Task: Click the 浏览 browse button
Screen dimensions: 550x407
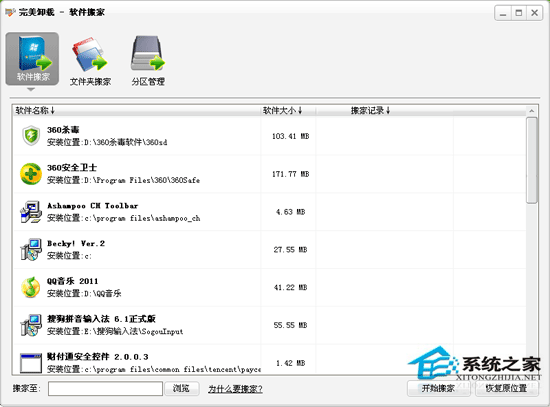Action: point(182,388)
